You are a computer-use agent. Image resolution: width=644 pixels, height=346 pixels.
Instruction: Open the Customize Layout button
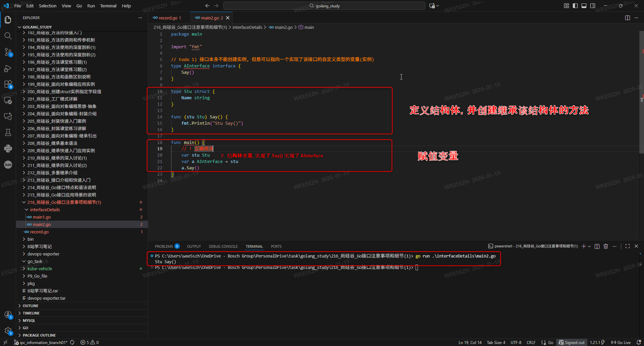coord(567,6)
